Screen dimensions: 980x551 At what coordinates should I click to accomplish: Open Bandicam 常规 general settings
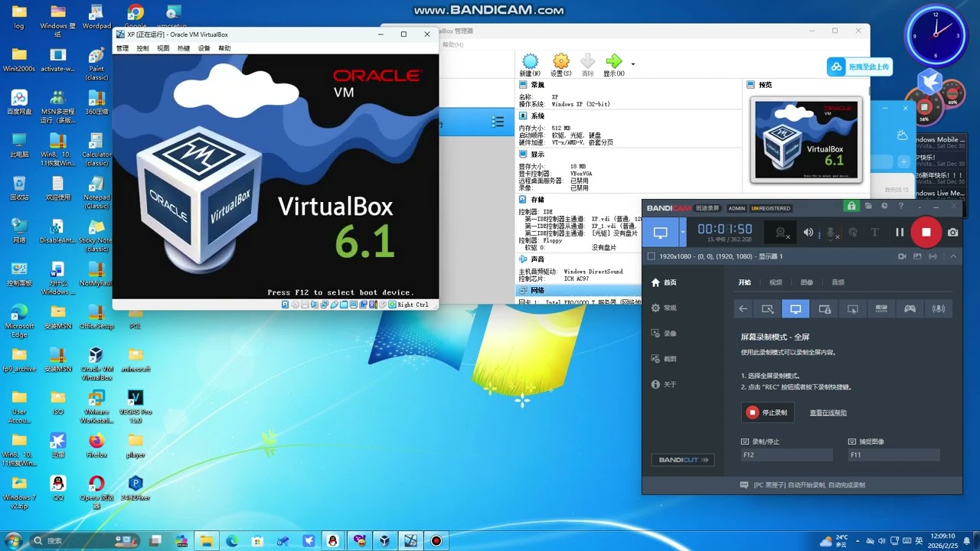[664, 308]
